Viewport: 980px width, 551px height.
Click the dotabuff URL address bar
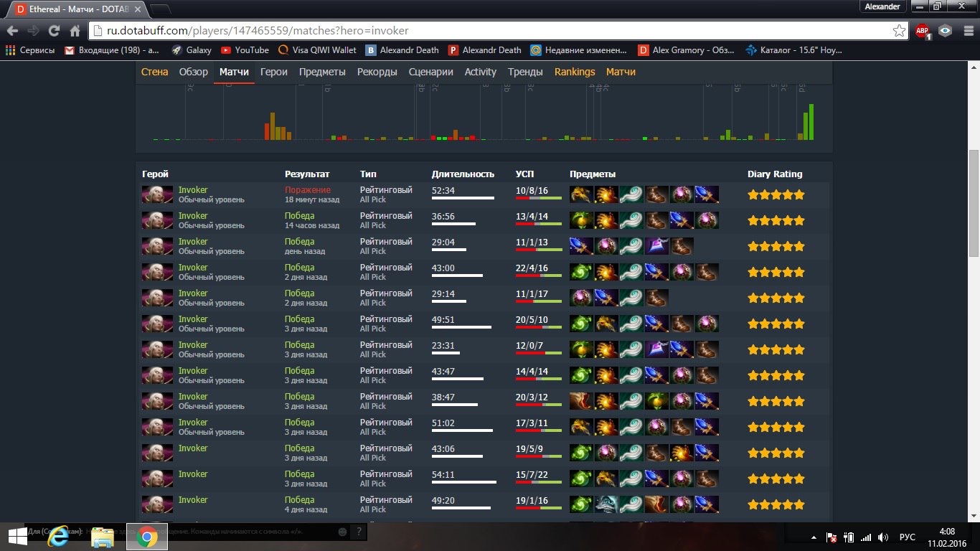coord(488,31)
